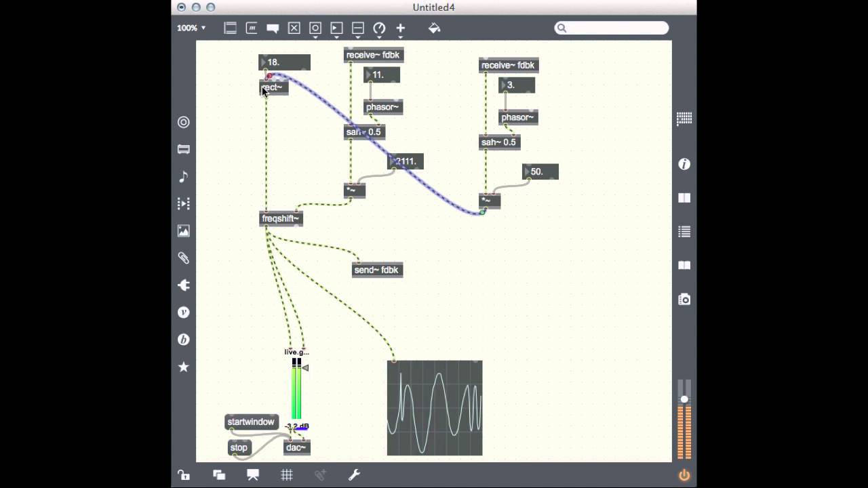Image resolution: width=868 pixels, height=488 pixels.
Task: Open the open-book documentation icon
Action: pos(684,266)
